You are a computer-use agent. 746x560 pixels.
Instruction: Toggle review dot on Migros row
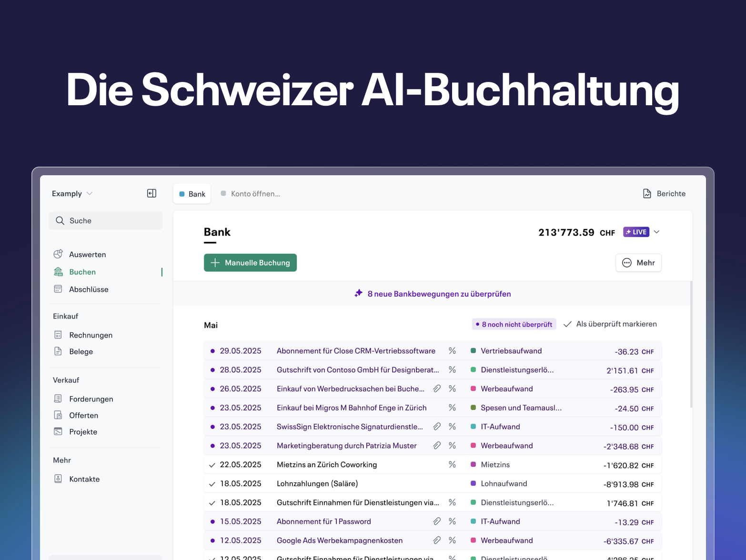click(x=212, y=408)
